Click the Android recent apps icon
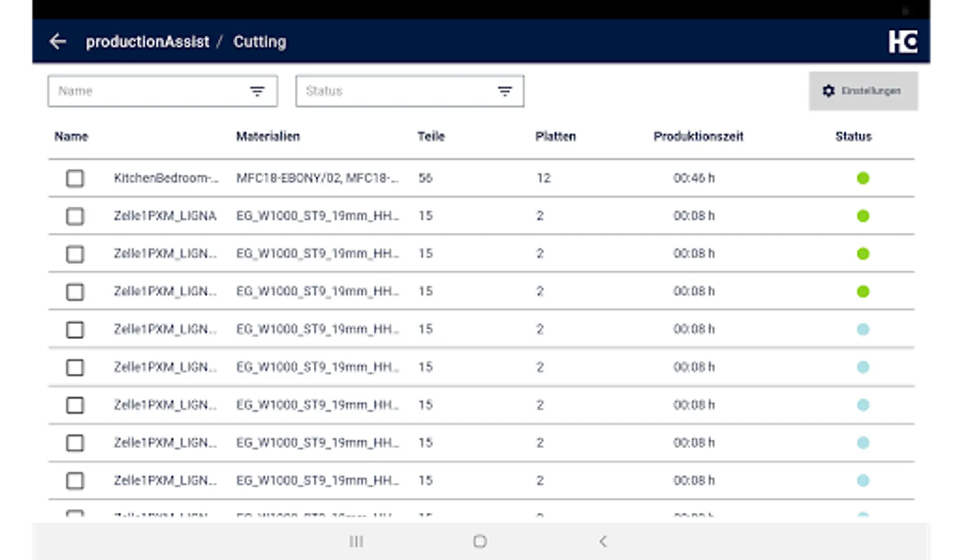Screen dimensions: 962x560 pos(356,541)
